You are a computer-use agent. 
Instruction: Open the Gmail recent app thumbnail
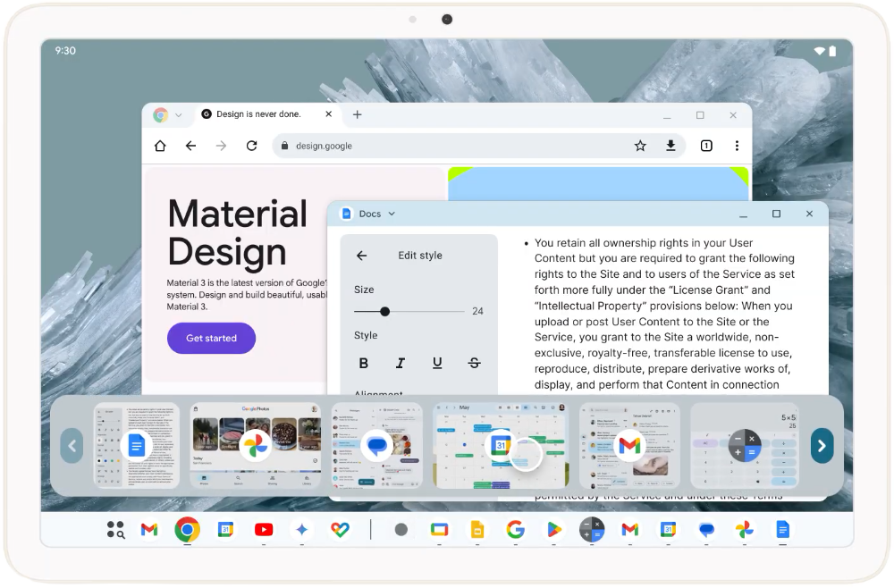click(629, 446)
